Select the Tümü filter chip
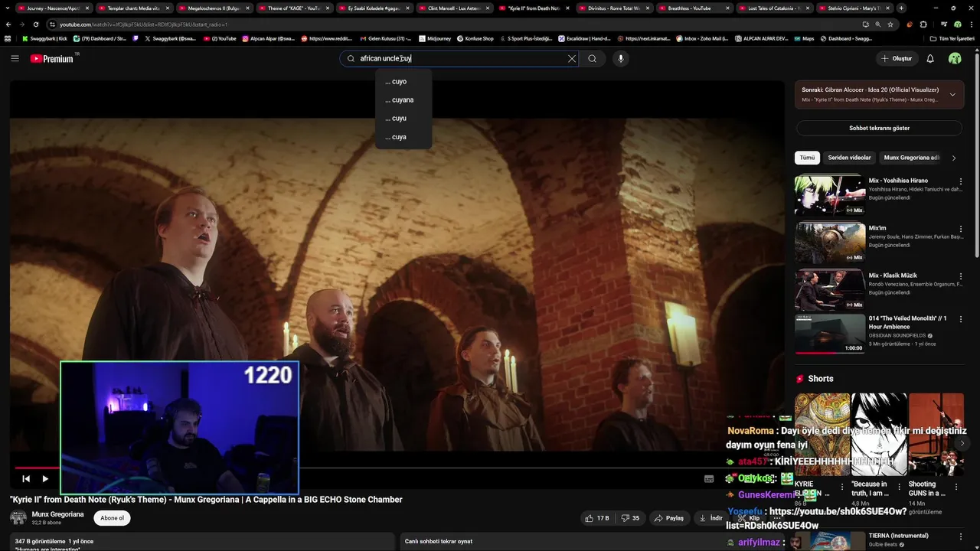Viewport: 980px width, 551px height. [807, 158]
